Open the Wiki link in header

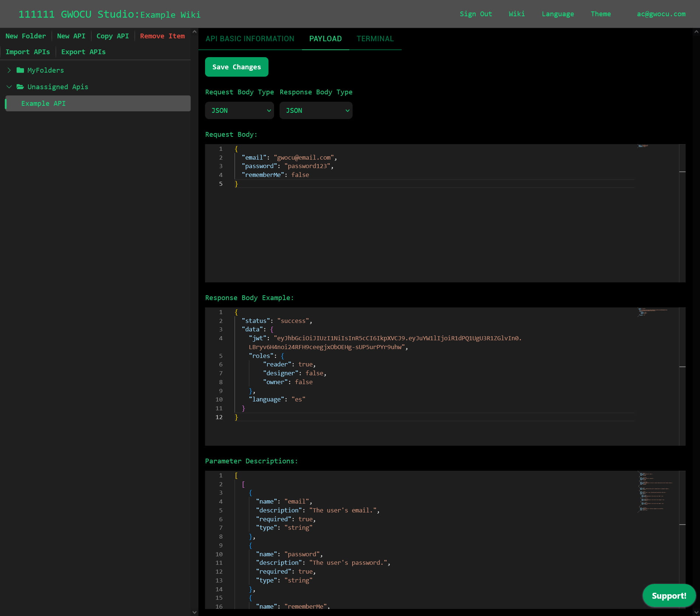(517, 14)
